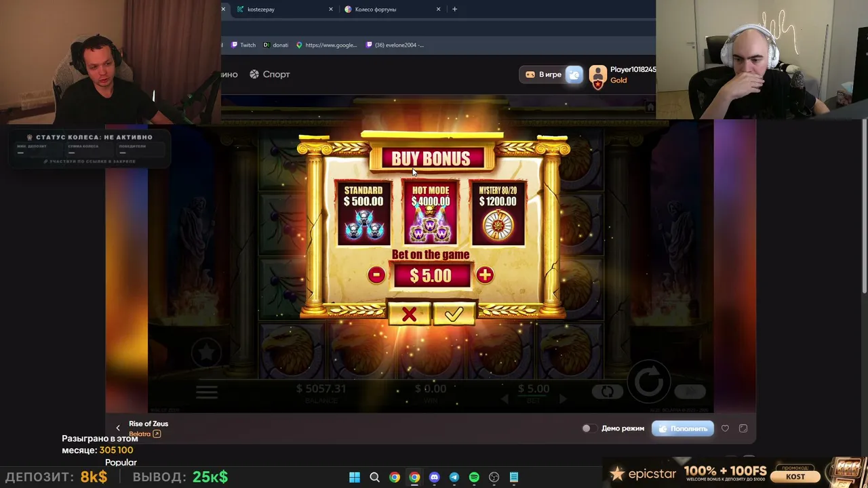This screenshot has height=488, width=868.
Task: Open the Belatra provider link
Action: pyautogui.click(x=144, y=434)
